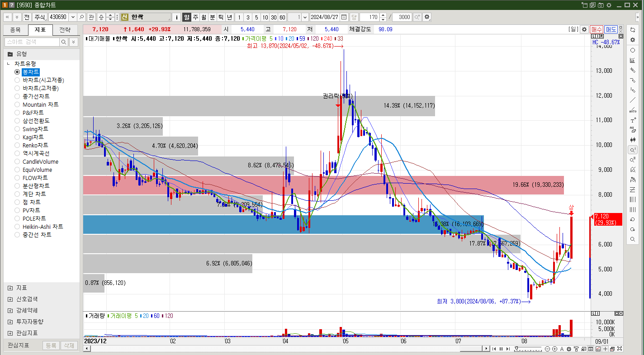Image resolution: width=644 pixels, height=355 pixels.
Task: Click the bar count field showing 170
Action: pyautogui.click(x=369, y=17)
